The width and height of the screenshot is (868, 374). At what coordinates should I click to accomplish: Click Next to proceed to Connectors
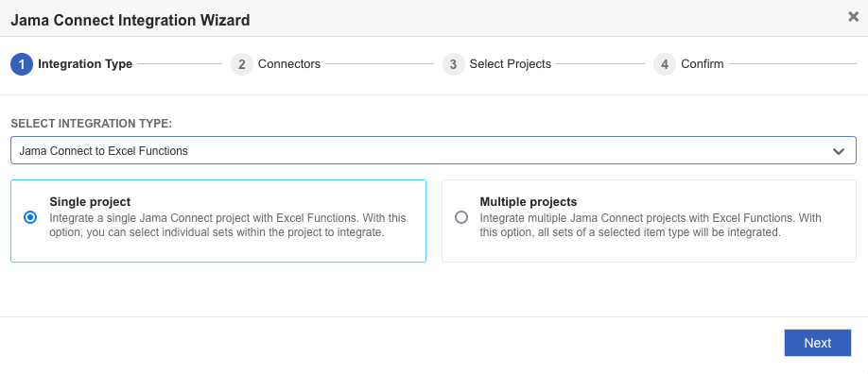coord(818,343)
